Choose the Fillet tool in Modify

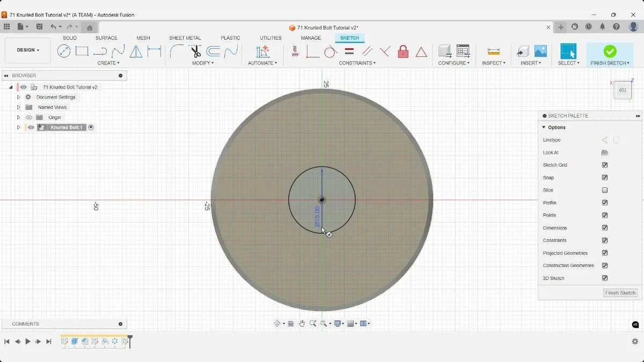pos(177,51)
